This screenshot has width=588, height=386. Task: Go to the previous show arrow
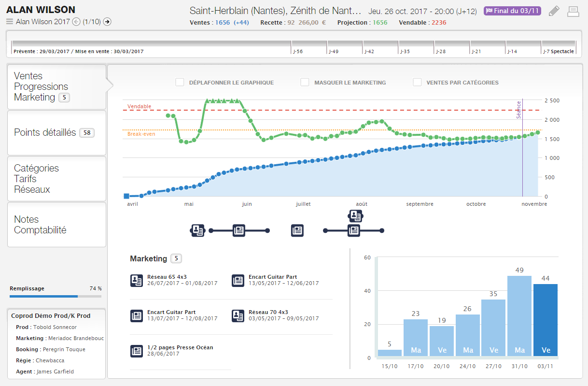click(x=76, y=22)
